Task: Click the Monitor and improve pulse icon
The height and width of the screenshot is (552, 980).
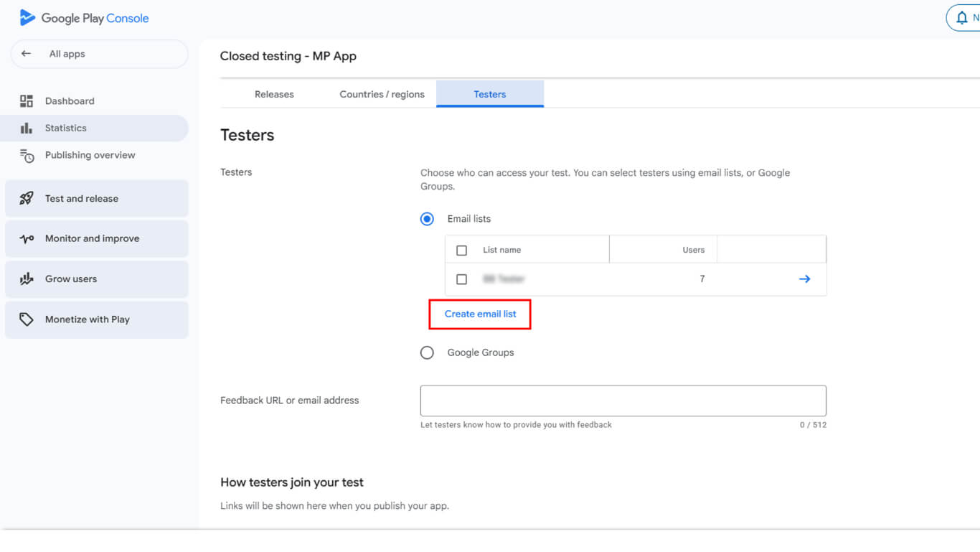Action: pos(27,239)
